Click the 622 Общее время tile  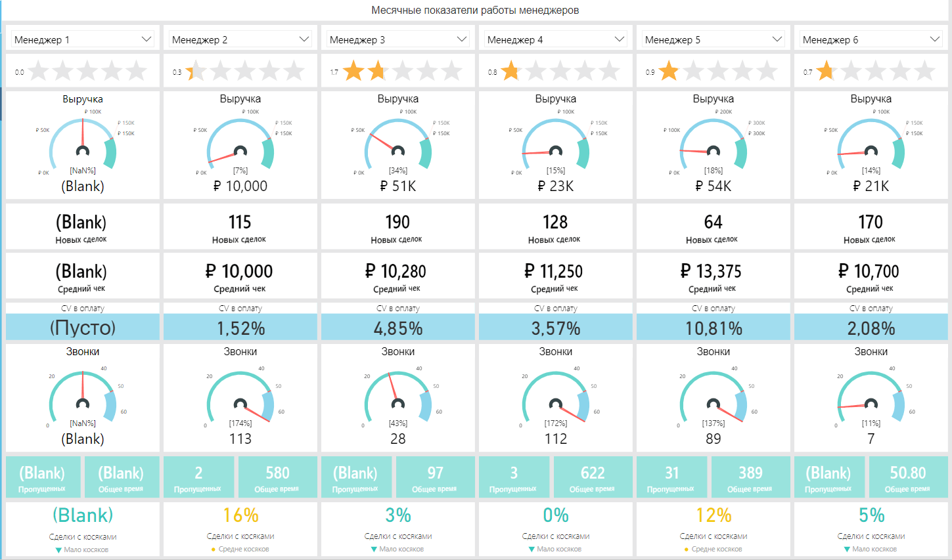pyautogui.click(x=593, y=477)
